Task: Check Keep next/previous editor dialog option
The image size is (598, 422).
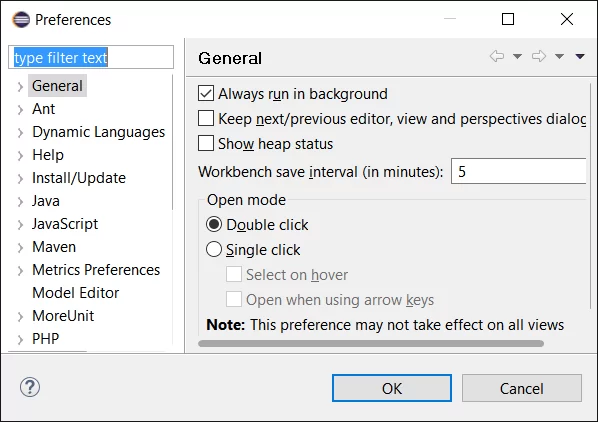Action: point(206,118)
